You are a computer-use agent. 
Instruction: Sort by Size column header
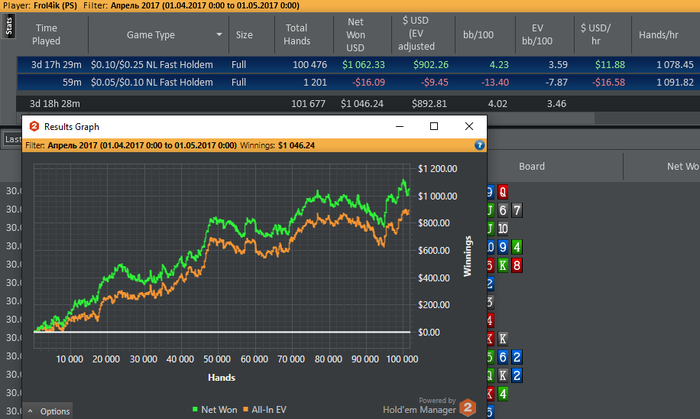(244, 34)
